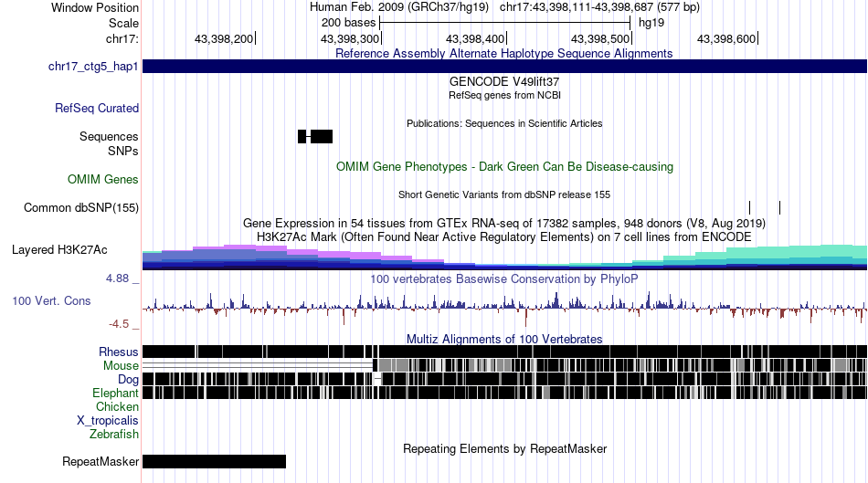The height and width of the screenshot is (483, 868).
Task: Click the RepeatMasker track label
Action: click(x=101, y=461)
